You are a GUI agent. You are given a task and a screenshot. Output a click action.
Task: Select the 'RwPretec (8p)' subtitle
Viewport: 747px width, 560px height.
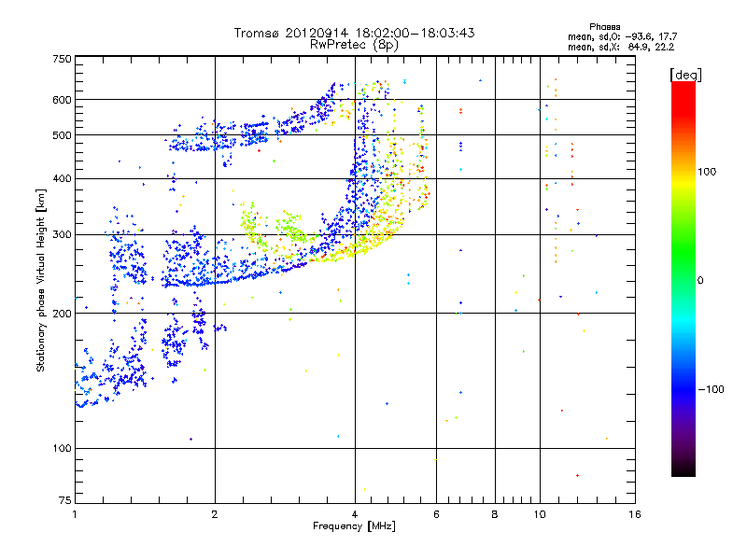tap(354, 45)
